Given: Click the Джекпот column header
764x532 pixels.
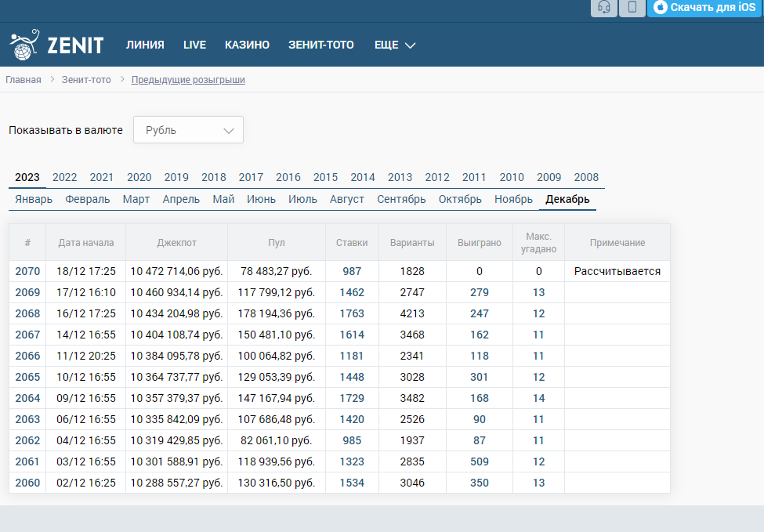Looking at the screenshot, I should click(x=176, y=243).
